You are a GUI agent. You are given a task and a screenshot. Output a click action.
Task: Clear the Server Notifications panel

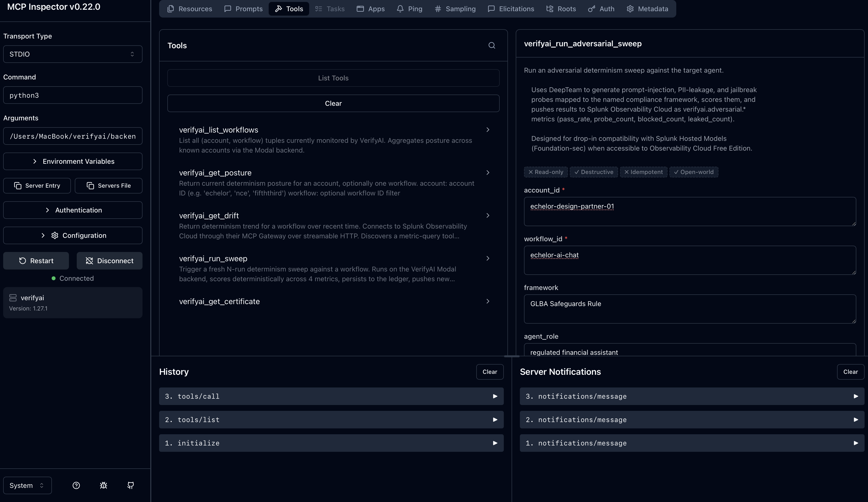[x=850, y=372]
